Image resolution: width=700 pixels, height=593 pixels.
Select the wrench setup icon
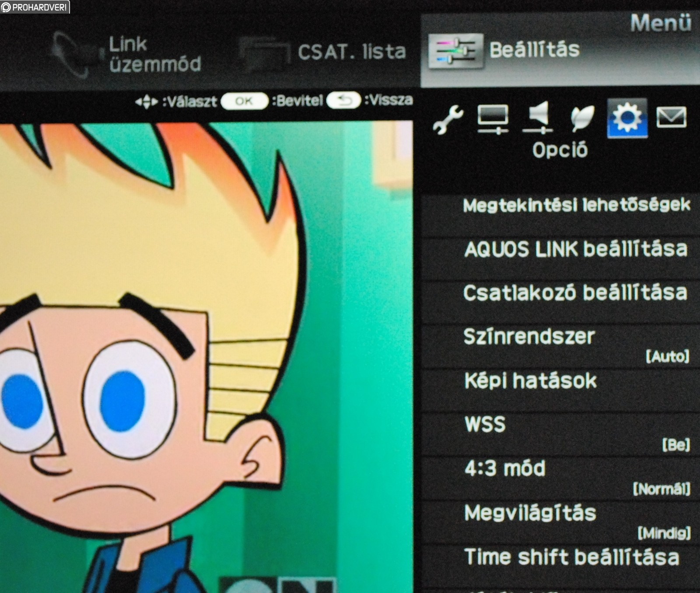pyautogui.click(x=448, y=119)
